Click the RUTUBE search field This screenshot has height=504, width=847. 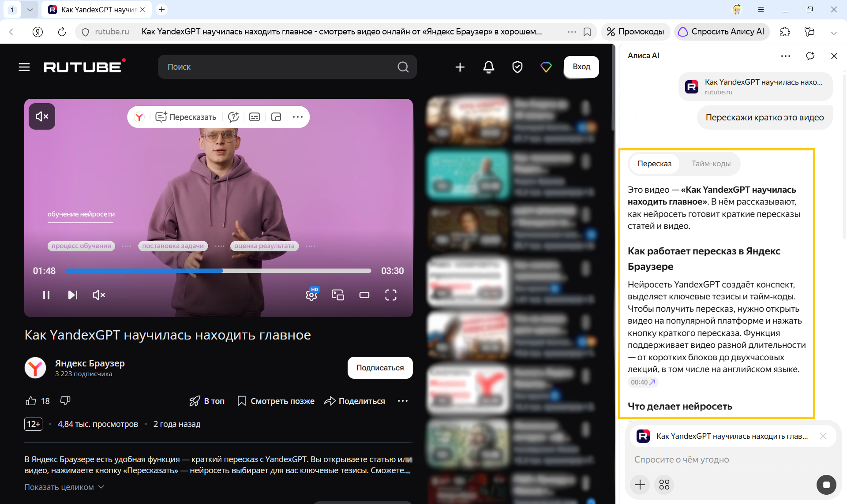click(x=287, y=67)
